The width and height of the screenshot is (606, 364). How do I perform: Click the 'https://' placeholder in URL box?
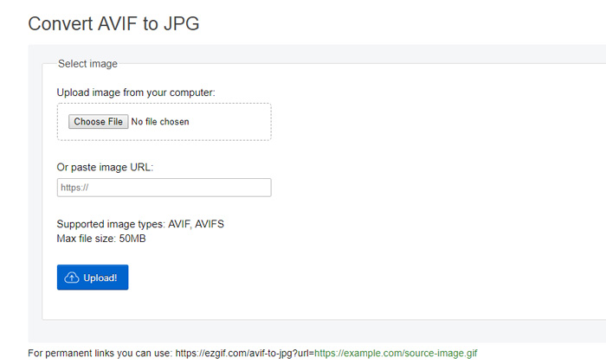[x=74, y=188]
